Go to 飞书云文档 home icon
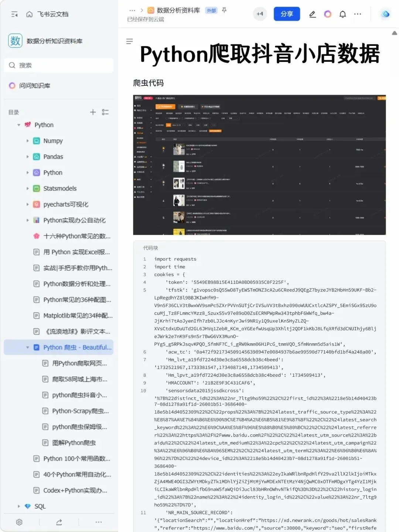 click(29, 14)
